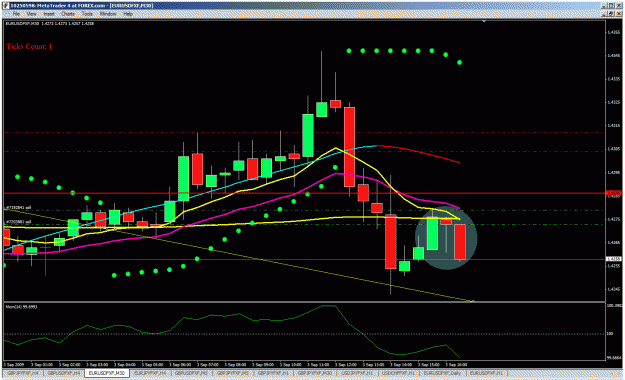The height and width of the screenshot is (380, 625).
Task: Click the current bid price tag on axis
Action: (x=614, y=259)
